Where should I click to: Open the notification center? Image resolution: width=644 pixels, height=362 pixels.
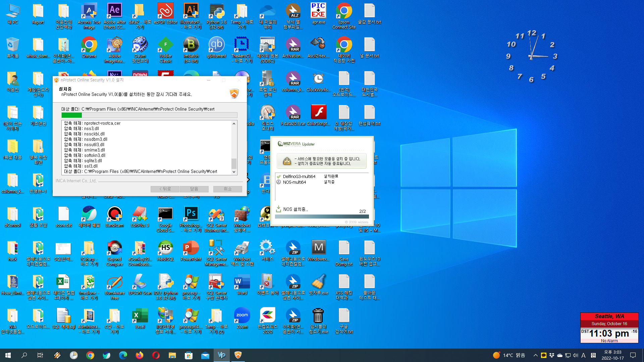[x=633, y=355]
